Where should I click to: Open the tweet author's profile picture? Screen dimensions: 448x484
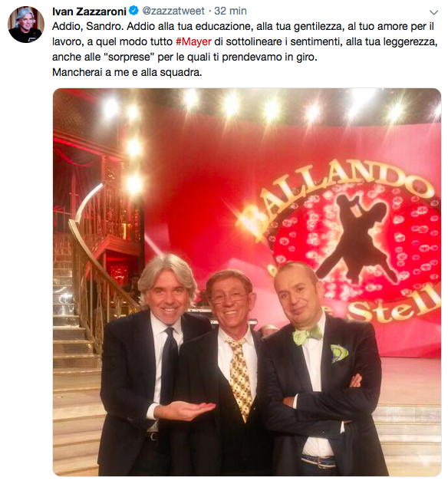point(26,25)
